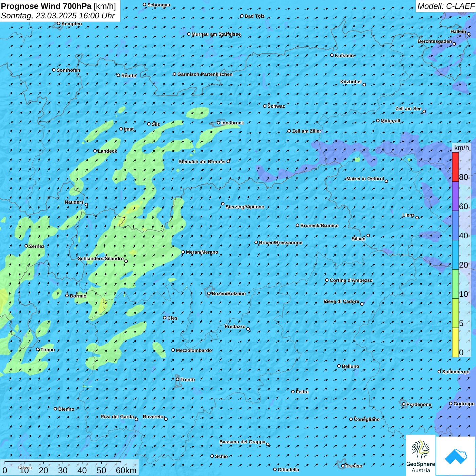Click the purple 60 km/h legend color
The image size is (476, 476).
coord(455,196)
